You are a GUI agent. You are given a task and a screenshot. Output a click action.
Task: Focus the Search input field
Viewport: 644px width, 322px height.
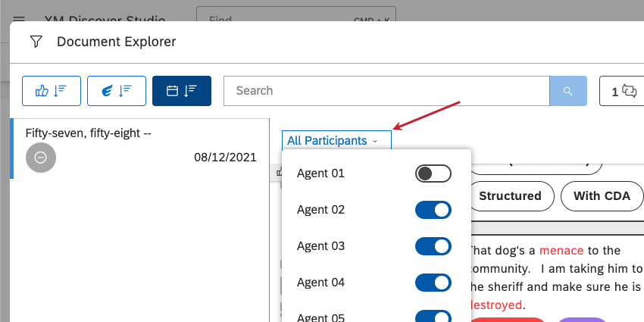[x=386, y=91]
